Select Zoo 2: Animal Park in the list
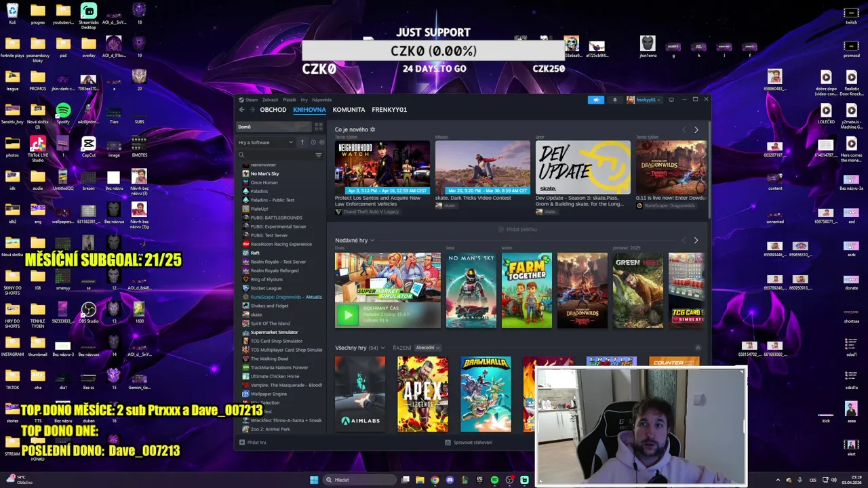This screenshot has height=488, width=868. point(270,429)
